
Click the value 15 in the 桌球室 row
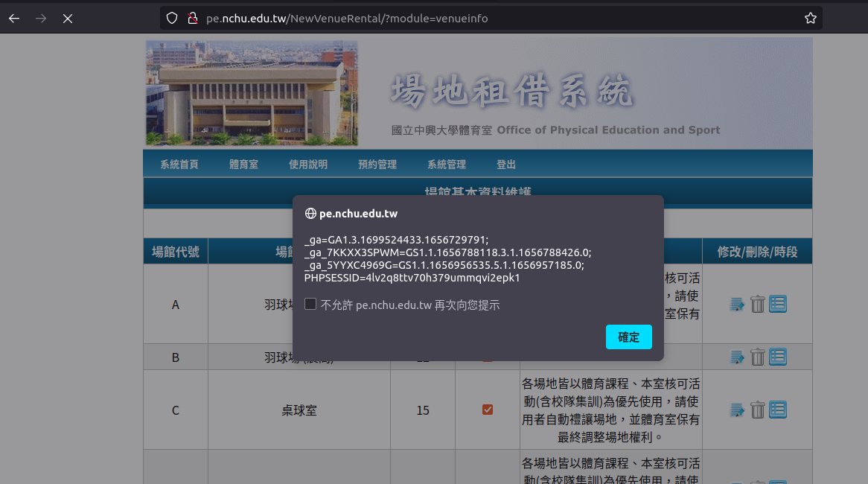pos(423,410)
